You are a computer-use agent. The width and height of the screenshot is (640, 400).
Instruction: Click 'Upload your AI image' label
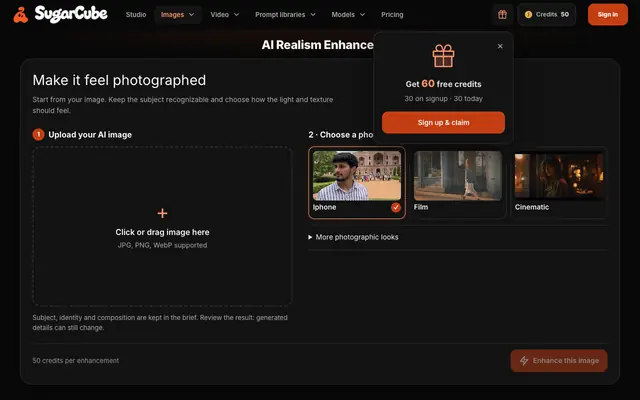click(x=90, y=135)
